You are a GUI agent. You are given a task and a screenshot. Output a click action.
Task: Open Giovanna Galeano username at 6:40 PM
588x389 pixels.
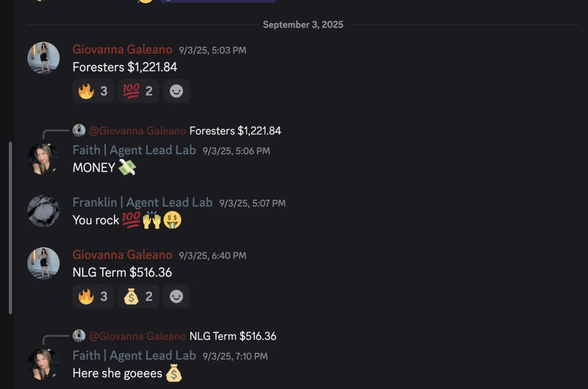pyautogui.click(x=122, y=255)
